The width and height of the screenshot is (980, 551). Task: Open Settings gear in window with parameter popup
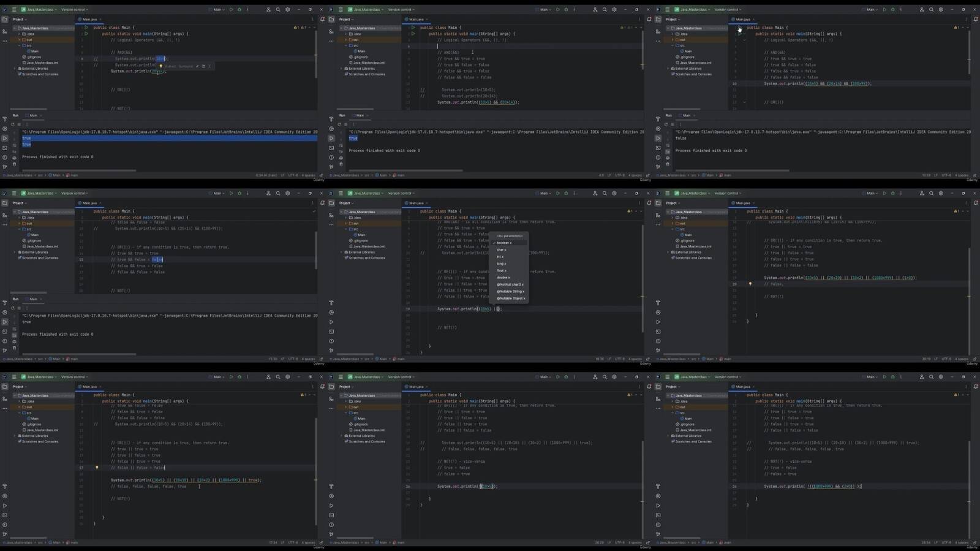pos(614,194)
